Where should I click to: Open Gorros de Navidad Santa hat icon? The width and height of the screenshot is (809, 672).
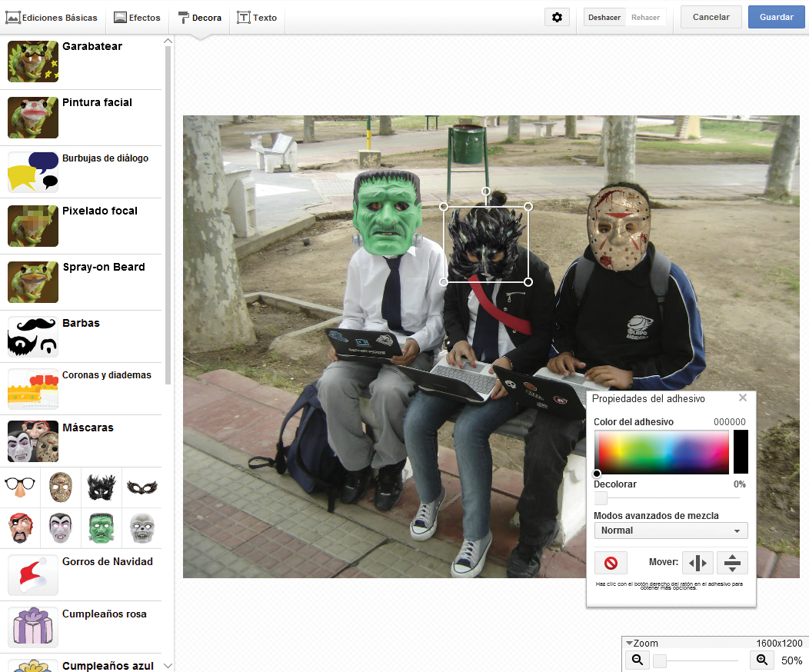coord(33,576)
